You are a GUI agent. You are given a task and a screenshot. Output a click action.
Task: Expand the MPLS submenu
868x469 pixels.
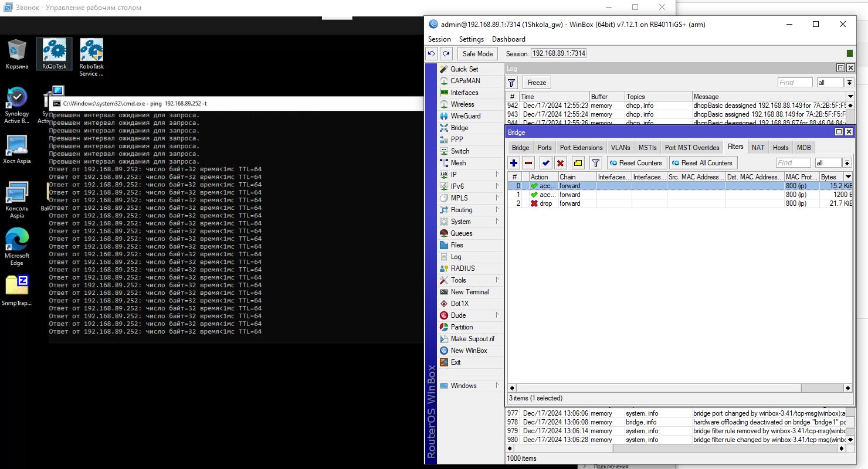pos(470,198)
